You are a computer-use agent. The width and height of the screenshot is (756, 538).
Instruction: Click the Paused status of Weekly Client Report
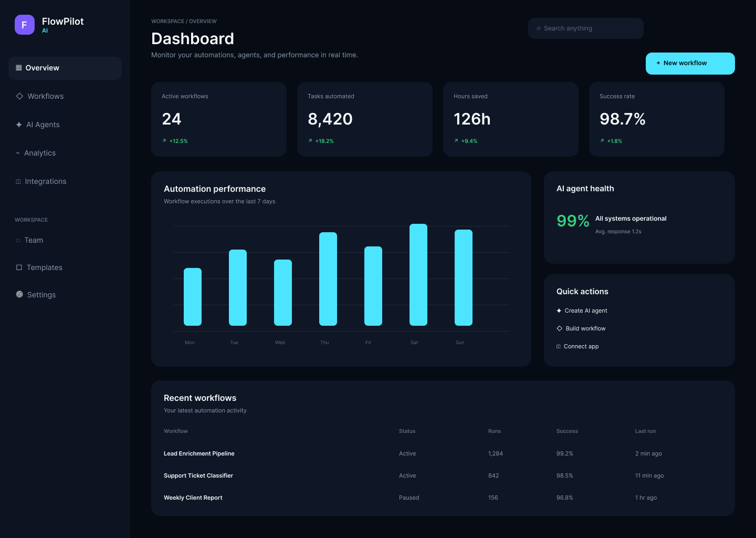tap(409, 498)
